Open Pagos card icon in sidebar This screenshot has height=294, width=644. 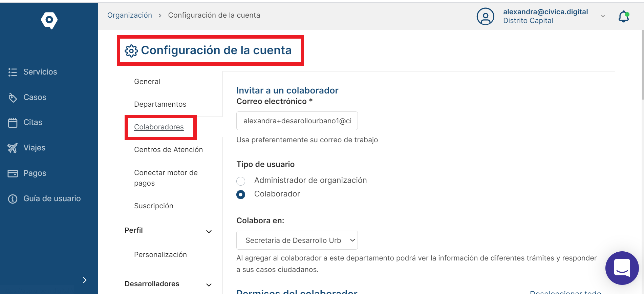[13, 173]
